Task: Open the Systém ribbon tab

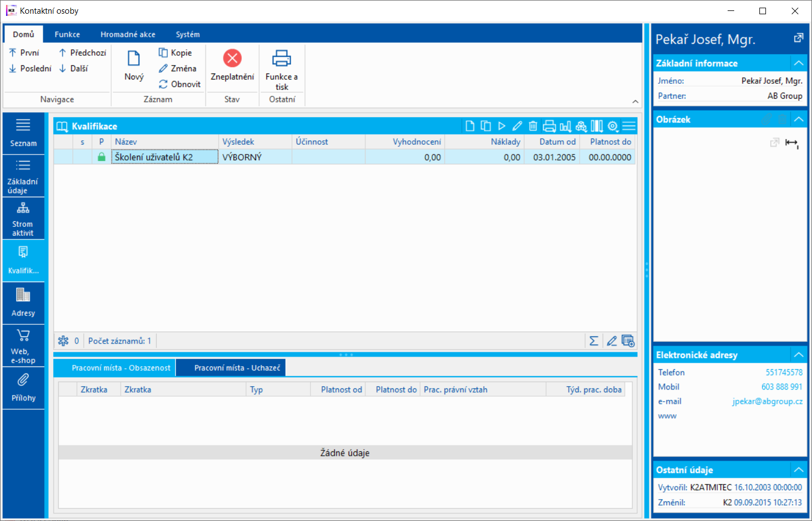Action: (x=188, y=34)
